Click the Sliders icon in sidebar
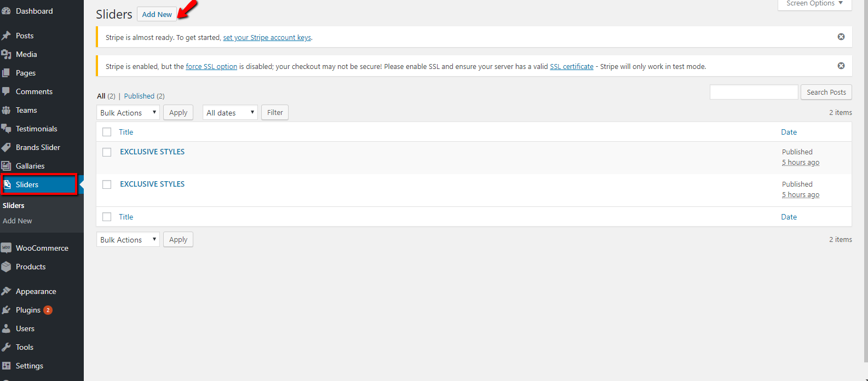The height and width of the screenshot is (381, 868). tap(7, 184)
